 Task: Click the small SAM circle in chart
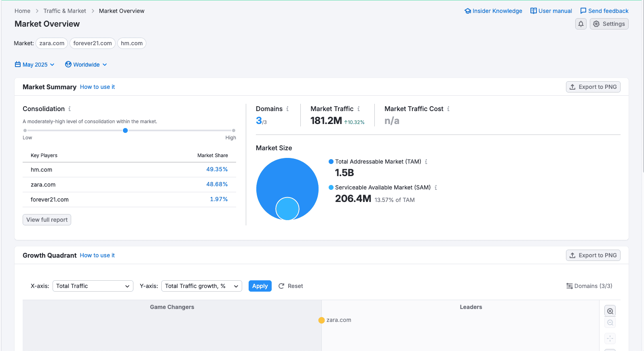[x=287, y=209]
